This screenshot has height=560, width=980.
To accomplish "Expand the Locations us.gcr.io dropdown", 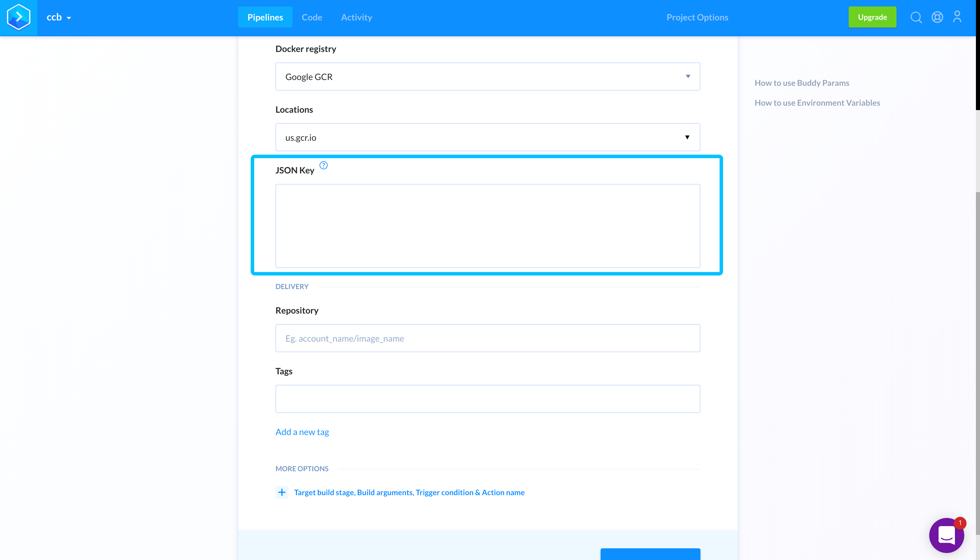I will (x=487, y=137).
